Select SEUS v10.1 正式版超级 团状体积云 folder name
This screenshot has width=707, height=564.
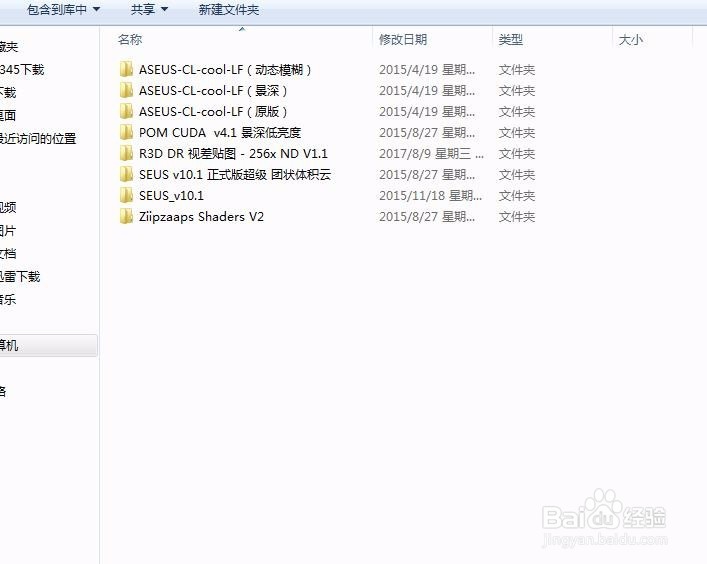pyautogui.click(x=235, y=174)
